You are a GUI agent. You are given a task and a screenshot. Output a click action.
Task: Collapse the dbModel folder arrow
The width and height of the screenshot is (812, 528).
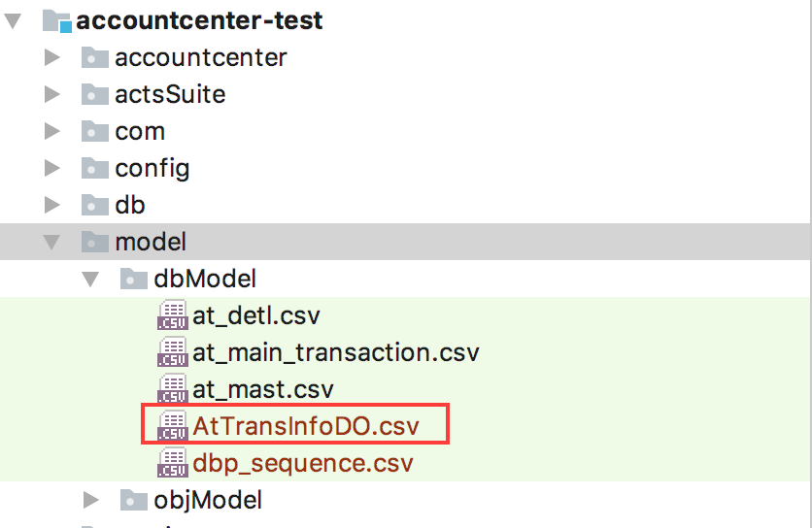(90, 280)
